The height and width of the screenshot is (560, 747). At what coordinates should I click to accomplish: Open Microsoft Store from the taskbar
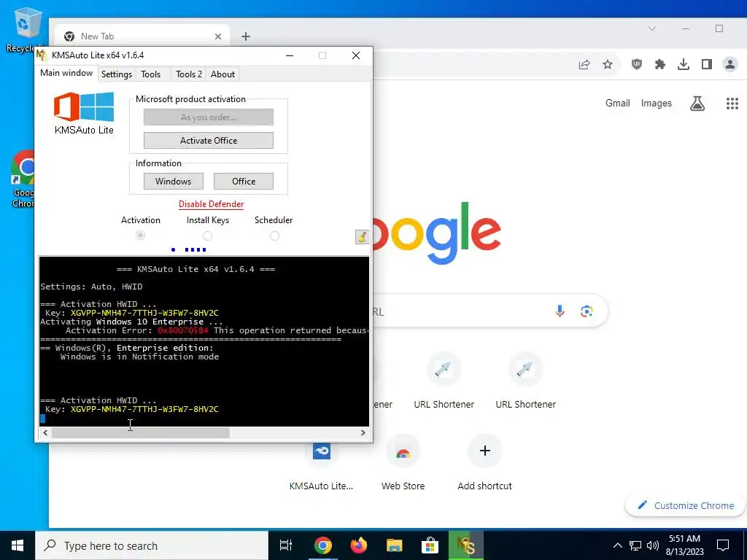[430, 545]
